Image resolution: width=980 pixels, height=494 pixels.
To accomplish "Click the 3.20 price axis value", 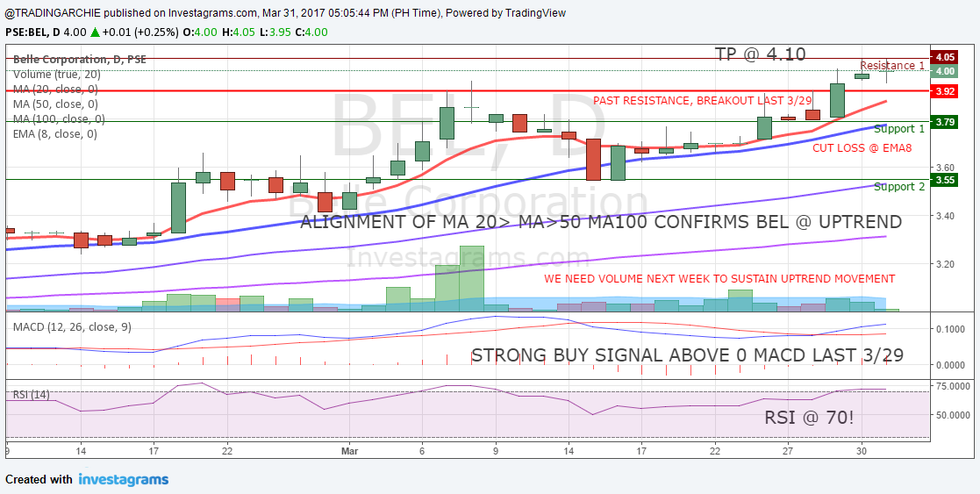I will coord(944,264).
